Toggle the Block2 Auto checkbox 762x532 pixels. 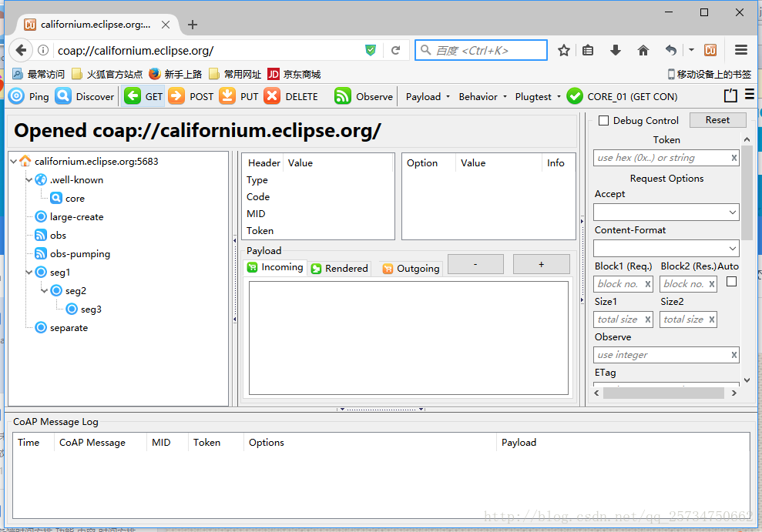click(x=731, y=282)
